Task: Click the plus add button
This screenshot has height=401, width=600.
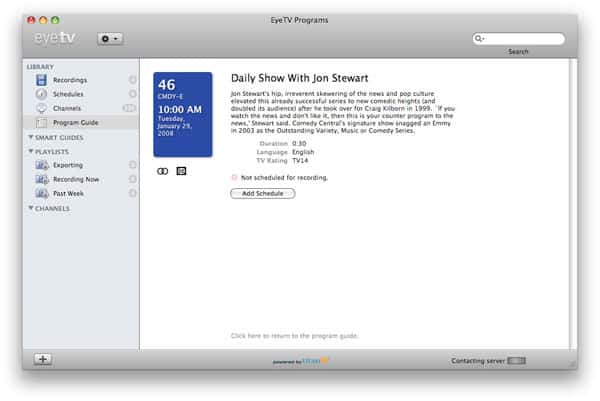Action: tap(43, 359)
